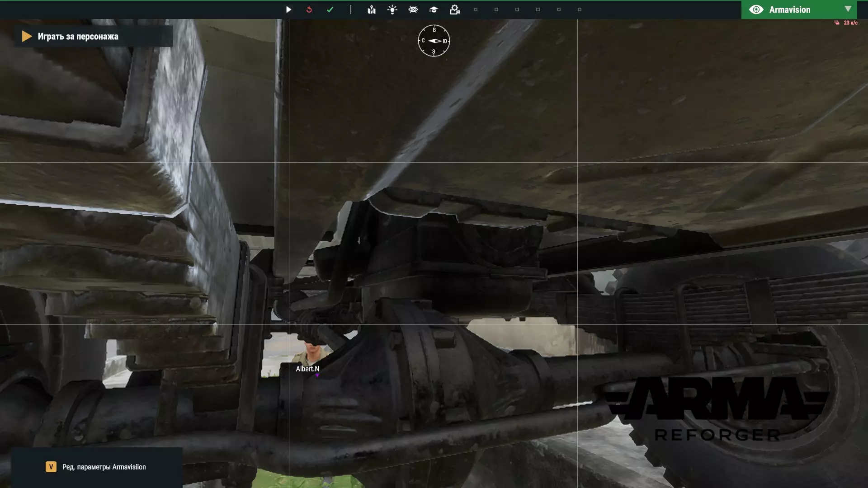Click the first empty toolbar slot
Image resolution: width=868 pixels, height=488 pixels.
(x=476, y=9)
